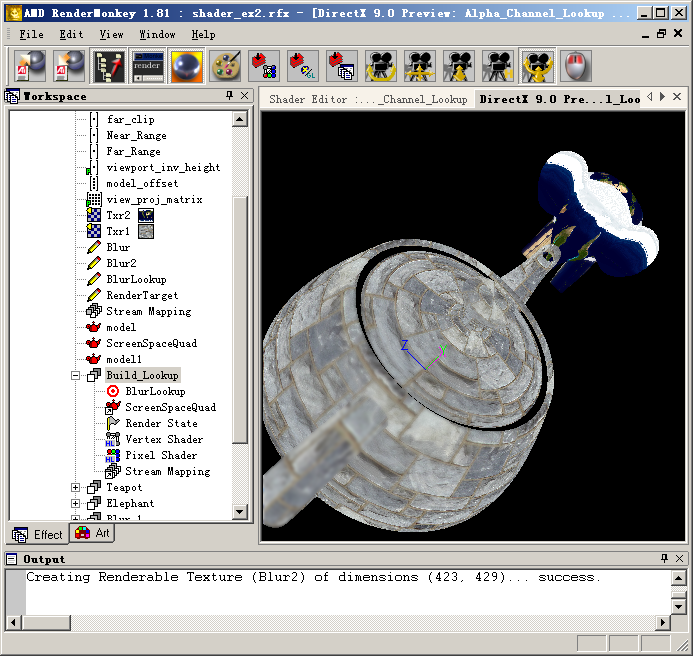The height and width of the screenshot is (656, 693).
Task: Switch to the Art workspace tab
Action: (92, 533)
